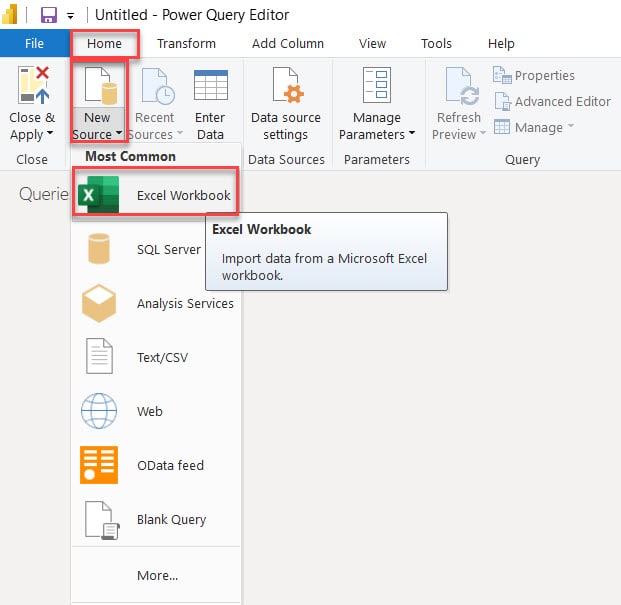
Task: Choose OData feed data source
Action: pyautogui.click(x=156, y=465)
